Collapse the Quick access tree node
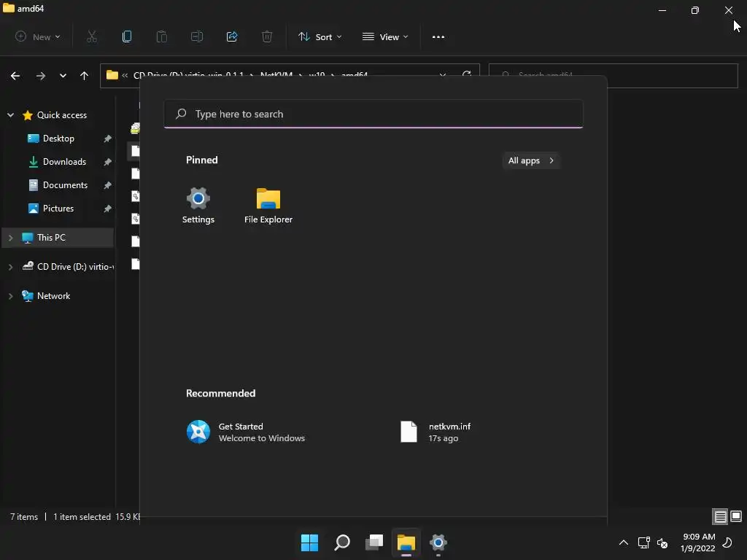747x560 pixels. coord(10,114)
